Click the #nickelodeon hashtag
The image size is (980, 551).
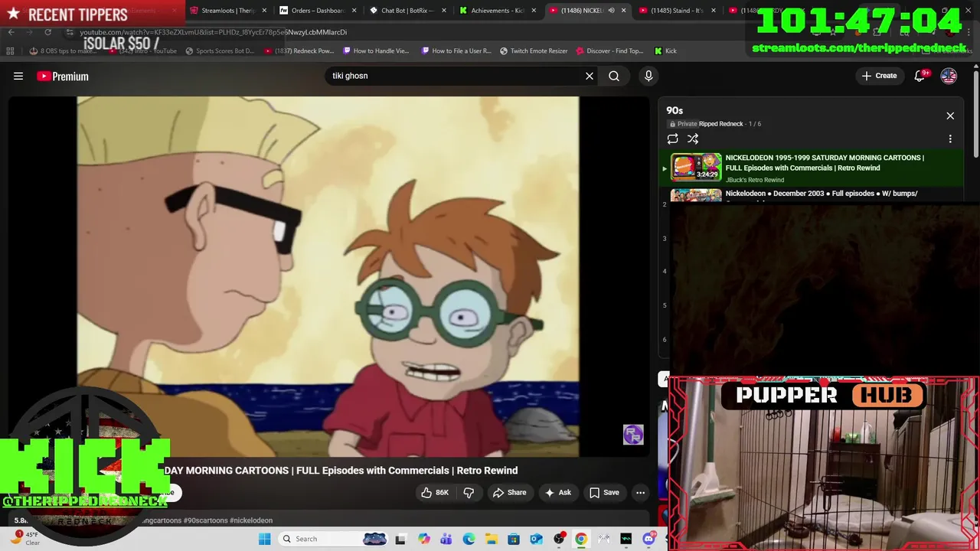(251, 520)
